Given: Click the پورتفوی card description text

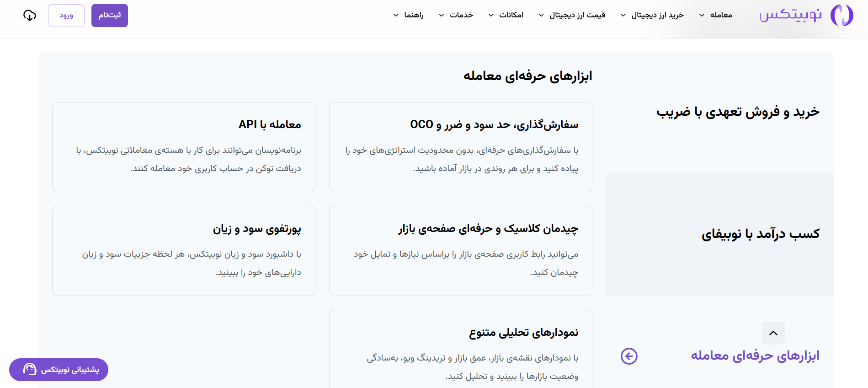Looking at the screenshot, I should (192, 263).
